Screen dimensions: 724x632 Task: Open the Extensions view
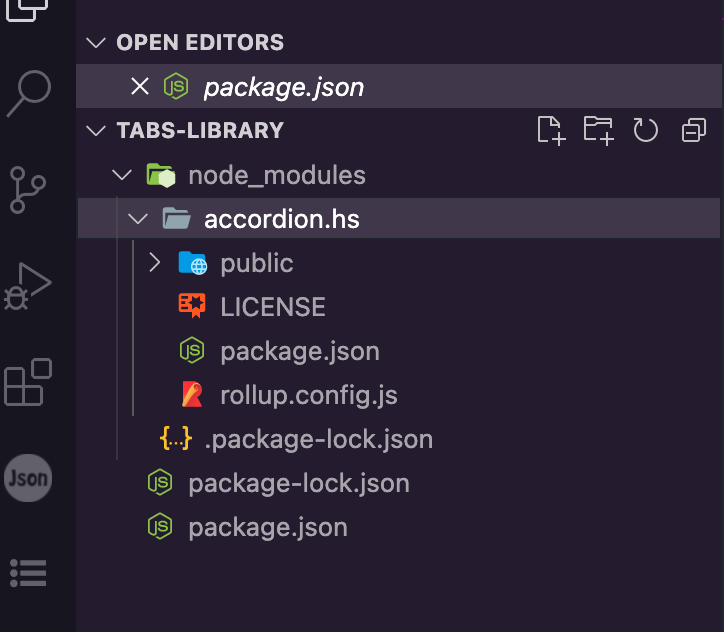(28, 383)
